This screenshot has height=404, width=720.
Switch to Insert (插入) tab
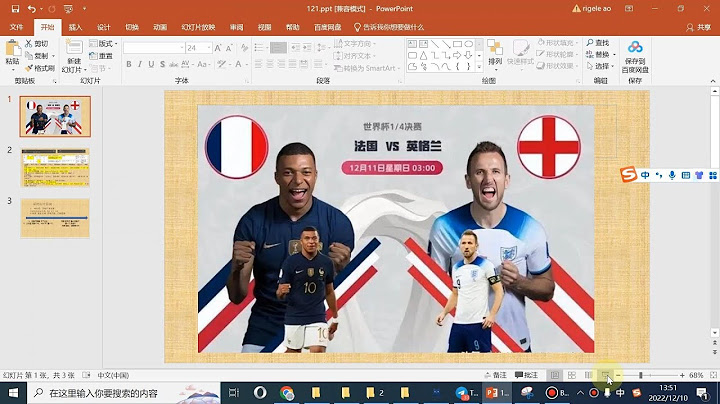(75, 28)
